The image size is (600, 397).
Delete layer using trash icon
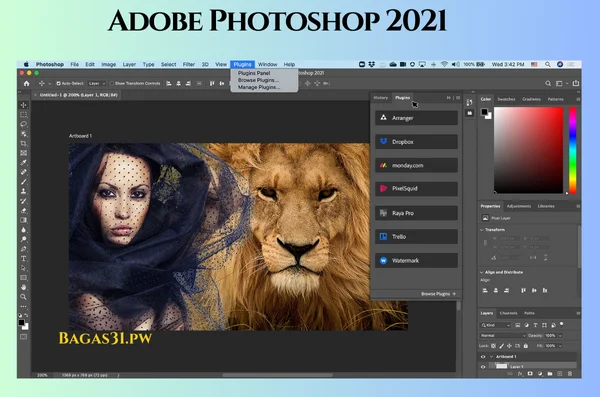(x=570, y=374)
